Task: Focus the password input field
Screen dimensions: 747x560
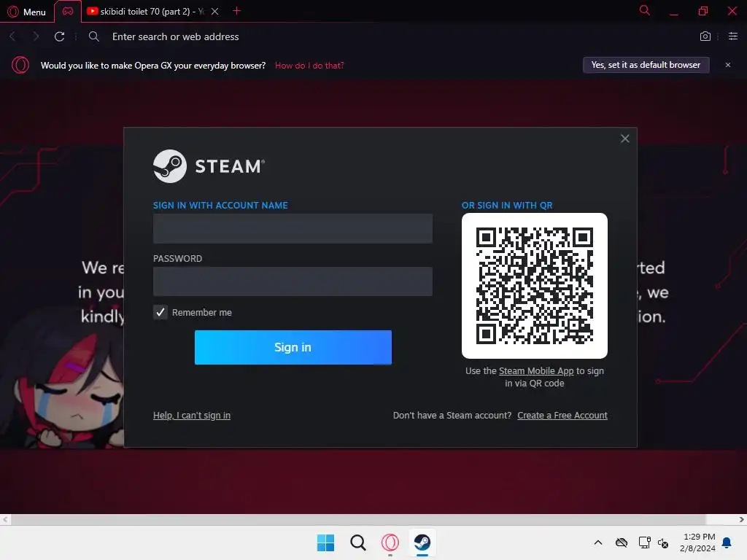Action: point(293,281)
